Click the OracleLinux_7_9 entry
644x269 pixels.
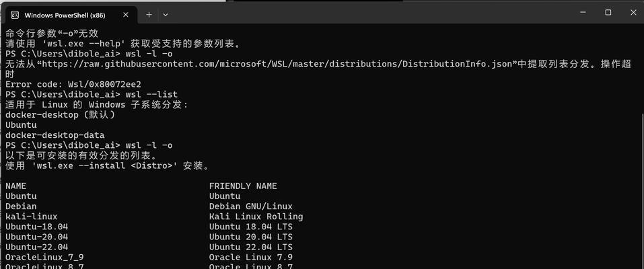coord(45,258)
